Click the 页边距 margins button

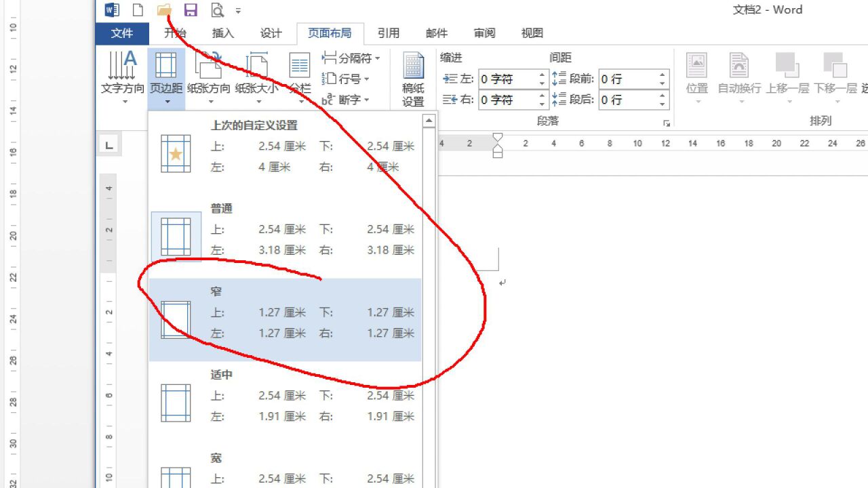point(166,78)
